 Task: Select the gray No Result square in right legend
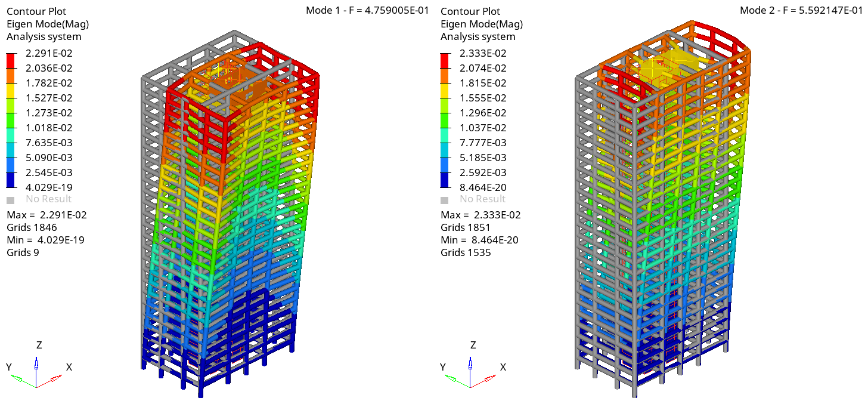(444, 200)
